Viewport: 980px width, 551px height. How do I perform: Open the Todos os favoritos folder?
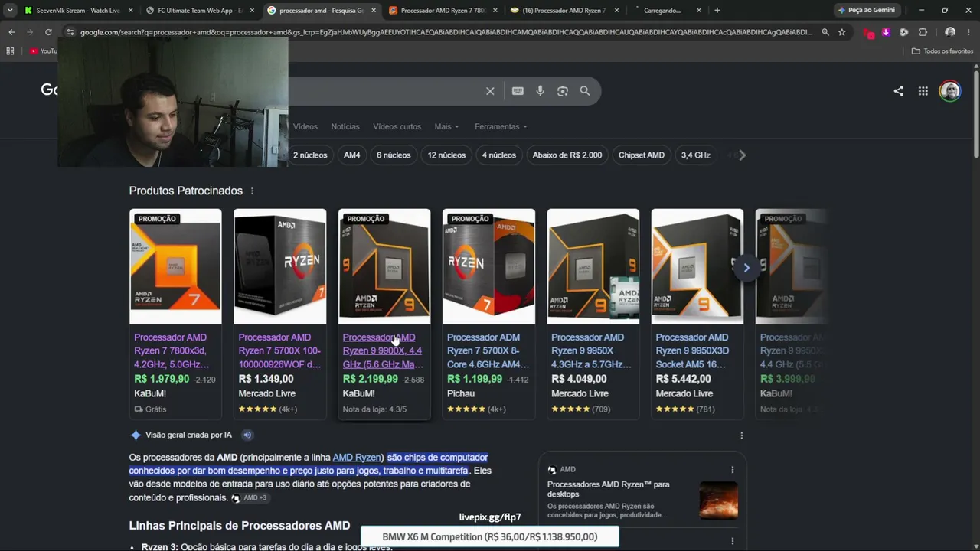pyautogui.click(x=942, y=51)
